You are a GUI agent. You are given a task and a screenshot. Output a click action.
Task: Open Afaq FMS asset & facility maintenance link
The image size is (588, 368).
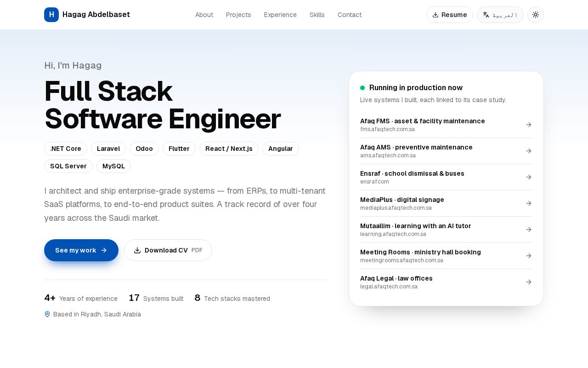[x=446, y=125]
